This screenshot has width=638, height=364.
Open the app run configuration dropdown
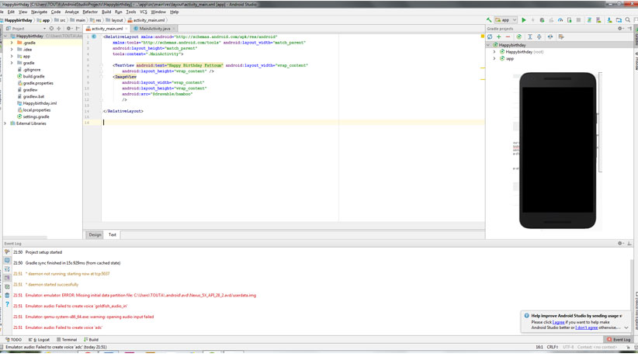pos(506,20)
